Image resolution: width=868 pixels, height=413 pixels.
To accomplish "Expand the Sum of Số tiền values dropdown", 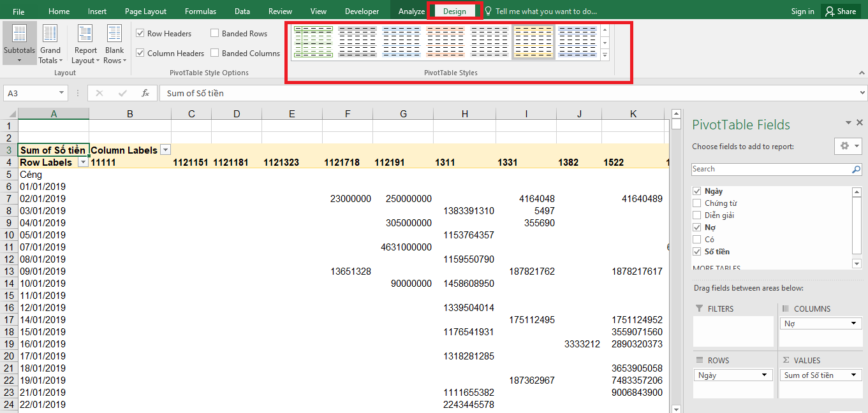I will point(853,375).
